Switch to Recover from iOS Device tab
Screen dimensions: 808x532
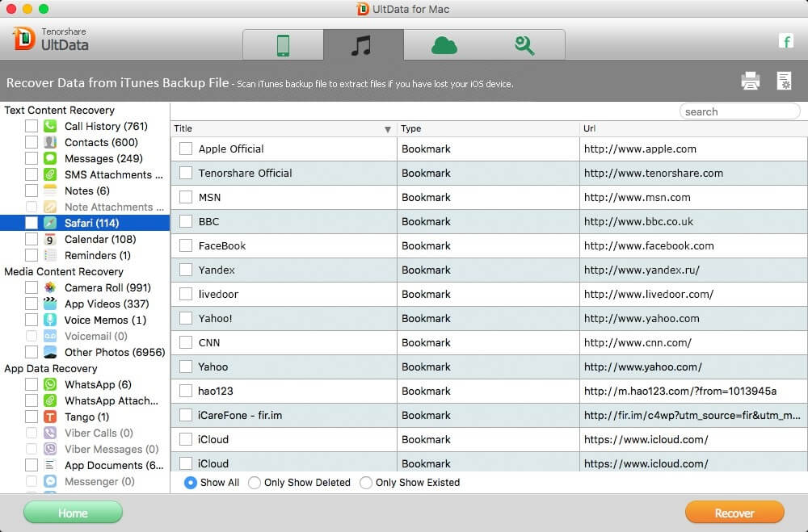283,45
